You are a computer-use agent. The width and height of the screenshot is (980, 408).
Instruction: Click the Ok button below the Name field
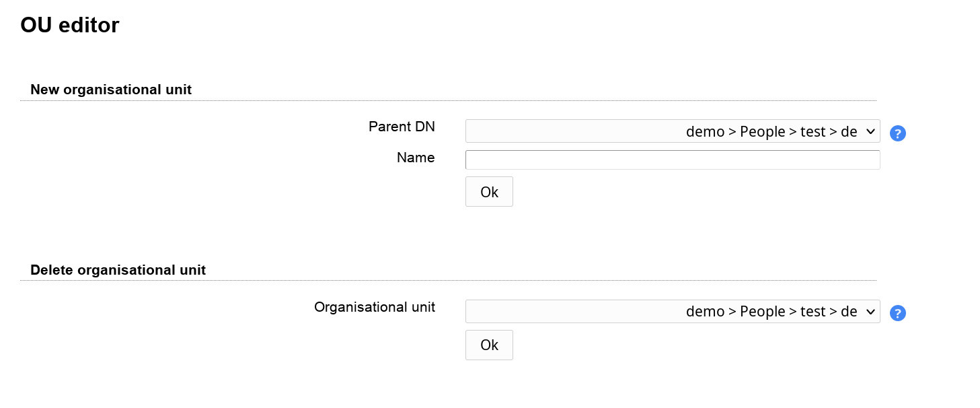click(x=489, y=192)
